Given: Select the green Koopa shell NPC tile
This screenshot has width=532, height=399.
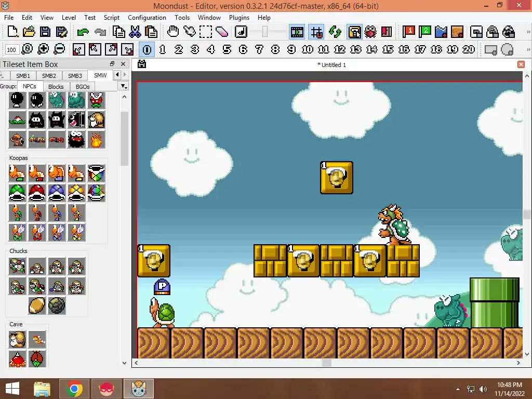Looking at the screenshot, I should 17,193.
